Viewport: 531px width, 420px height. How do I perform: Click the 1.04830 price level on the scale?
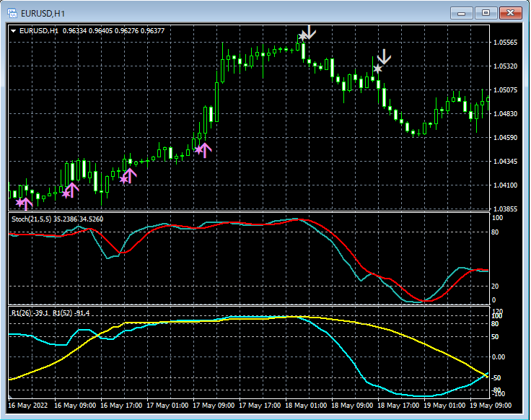pos(506,113)
